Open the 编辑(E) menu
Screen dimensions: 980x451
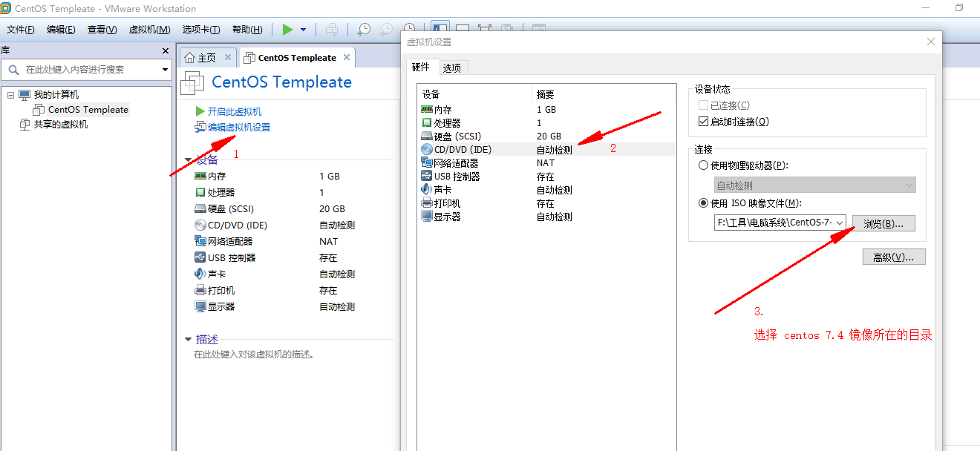coord(61,30)
